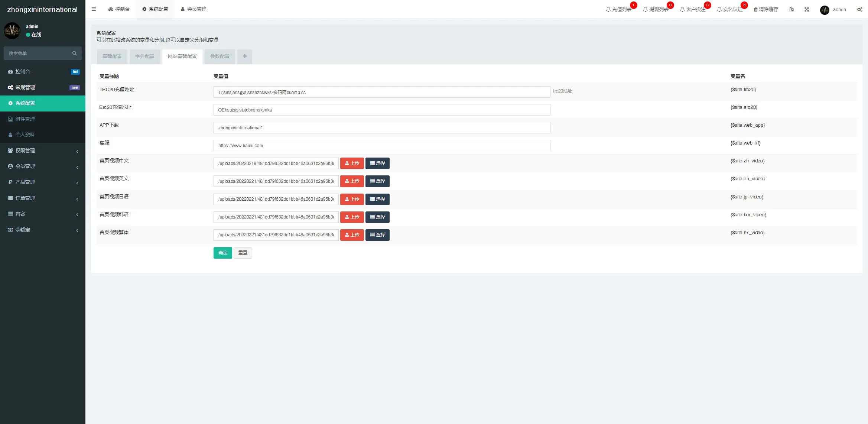Click the 重置 reset button

(x=243, y=253)
